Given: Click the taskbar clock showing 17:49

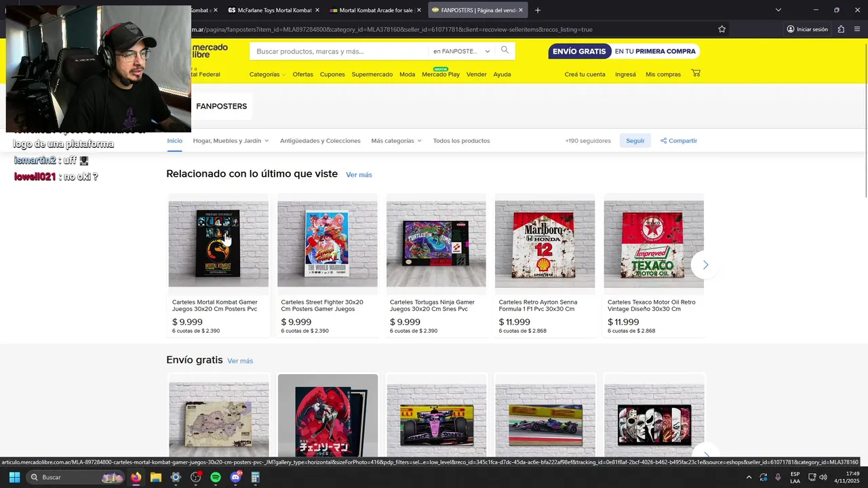Looking at the screenshot, I should (x=847, y=477).
